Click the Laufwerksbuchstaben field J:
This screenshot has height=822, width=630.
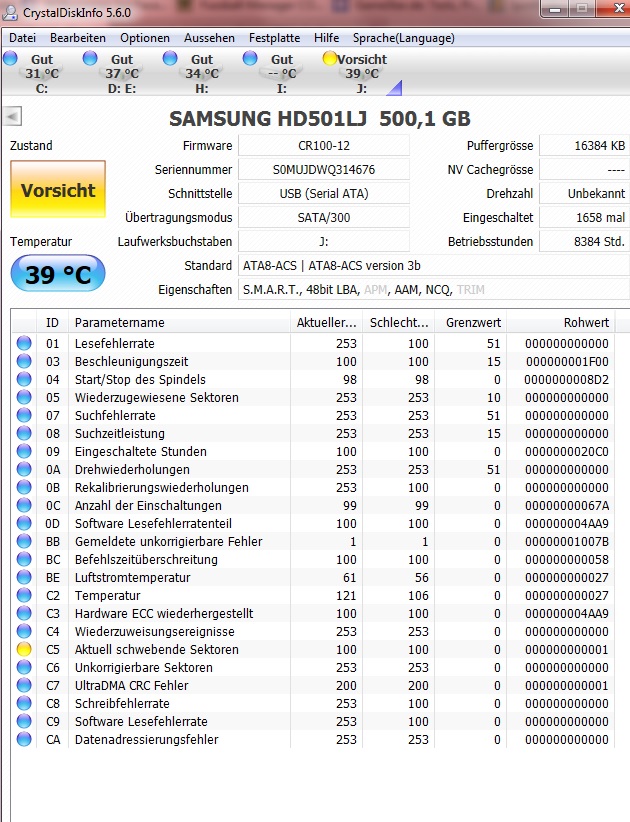tap(324, 242)
